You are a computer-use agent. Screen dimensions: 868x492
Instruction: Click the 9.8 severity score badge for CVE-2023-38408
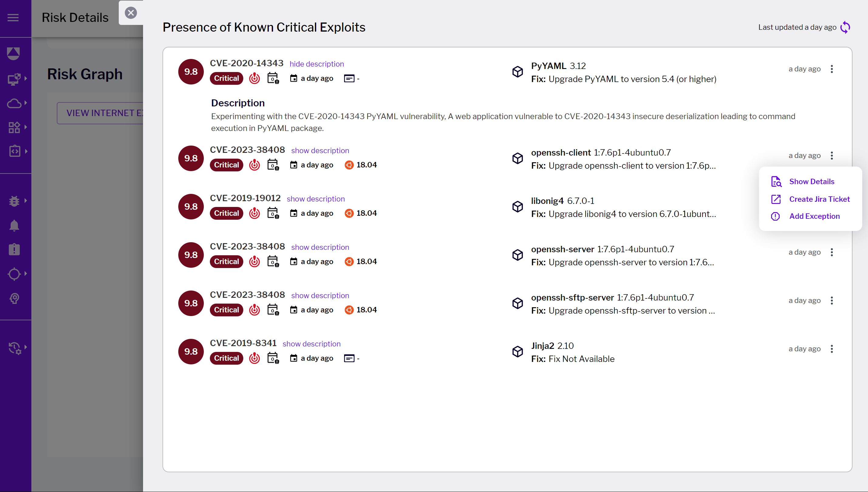point(190,158)
